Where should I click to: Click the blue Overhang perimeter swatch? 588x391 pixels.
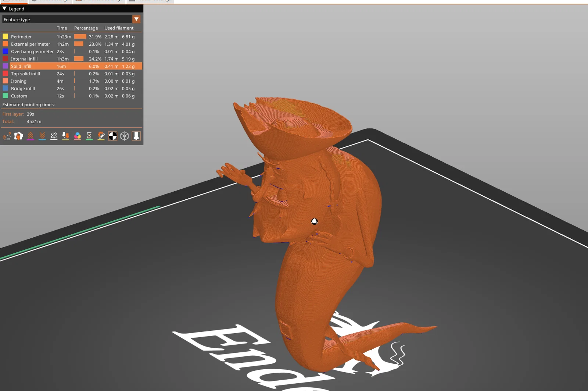pos(6,51)
